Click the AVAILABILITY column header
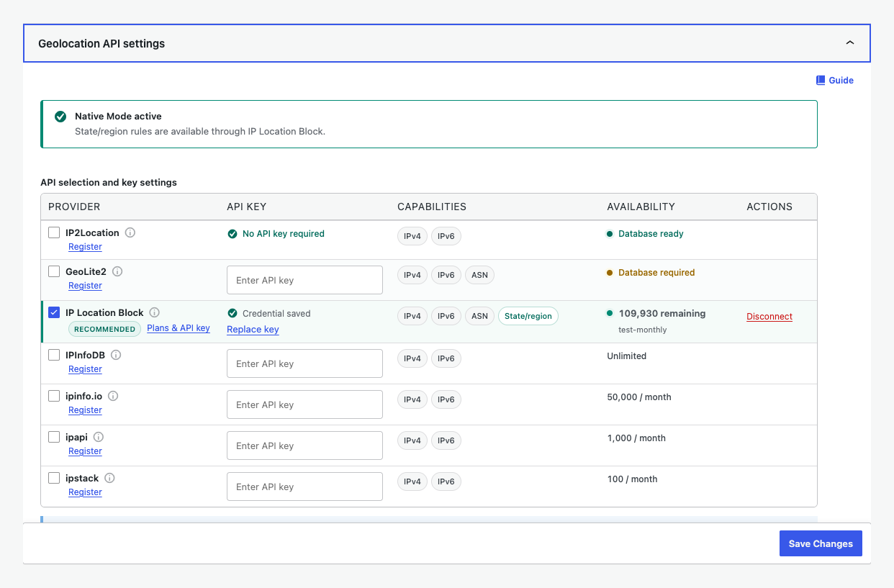Screen dimensions: 894x588 [641, 207]
